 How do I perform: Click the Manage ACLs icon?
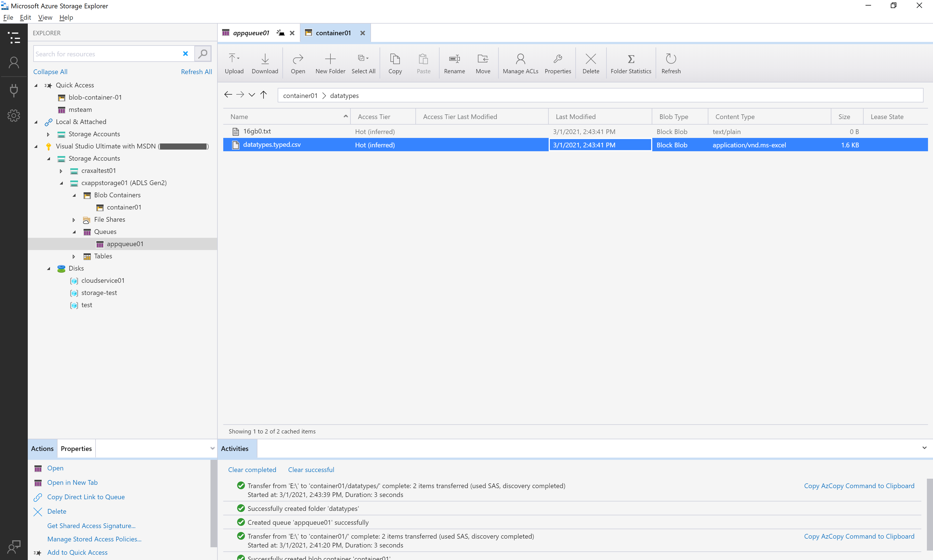(x=520, y=63)
